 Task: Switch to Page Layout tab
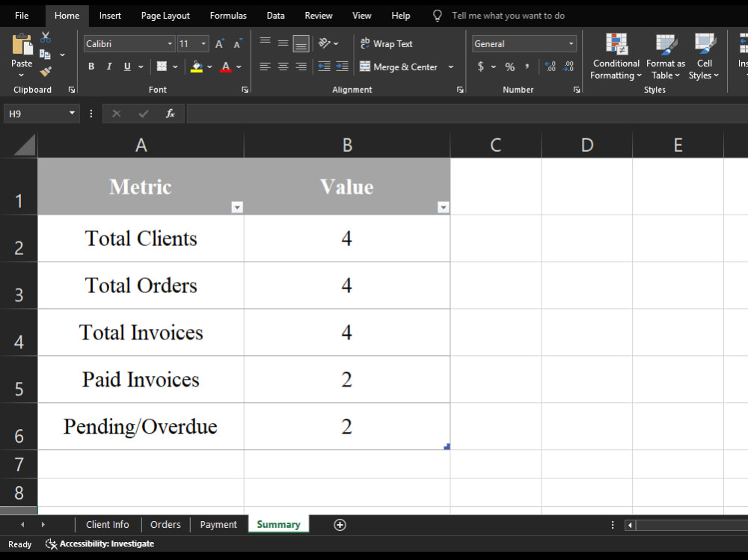click(165, 16)
